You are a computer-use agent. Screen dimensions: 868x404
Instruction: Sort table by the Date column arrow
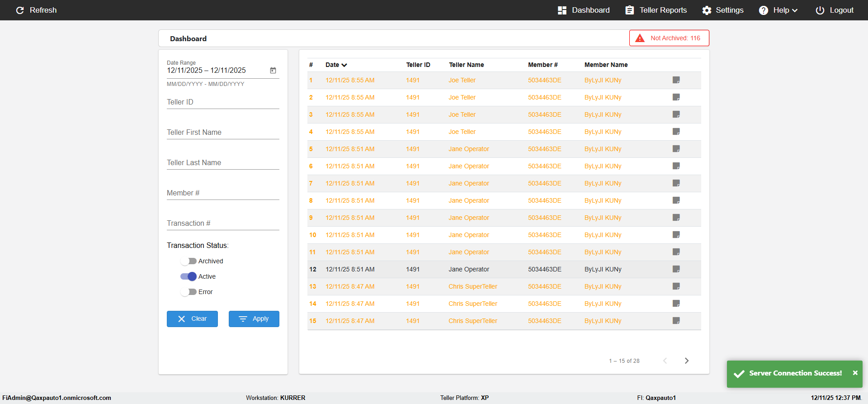point(344,65)
